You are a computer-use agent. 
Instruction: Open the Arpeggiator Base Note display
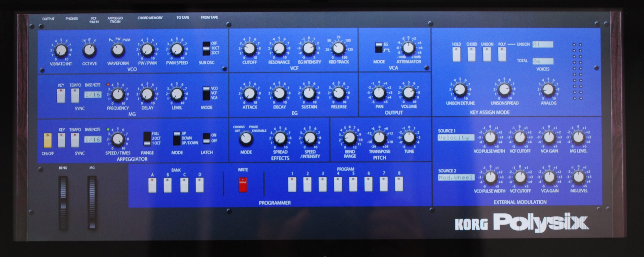click(93, 139)
